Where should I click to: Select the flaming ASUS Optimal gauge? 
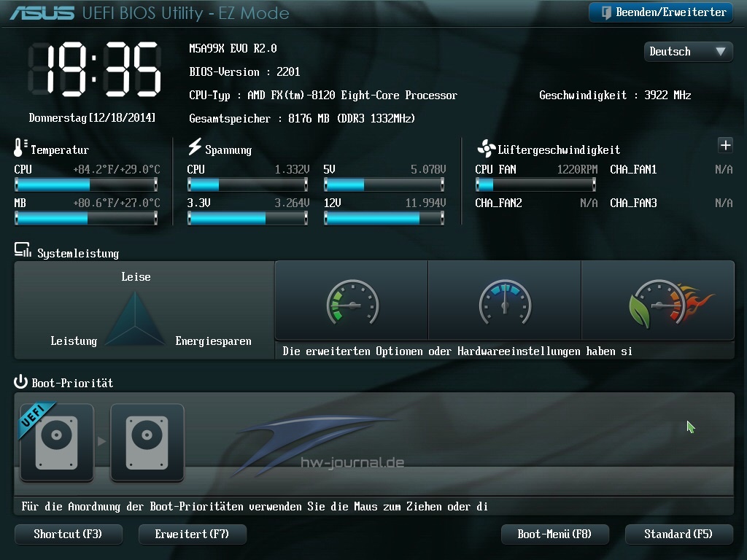tap(658, 300)
